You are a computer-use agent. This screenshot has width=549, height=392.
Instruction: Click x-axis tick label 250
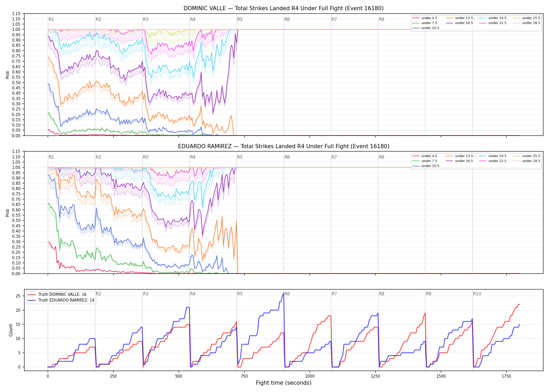113,376
